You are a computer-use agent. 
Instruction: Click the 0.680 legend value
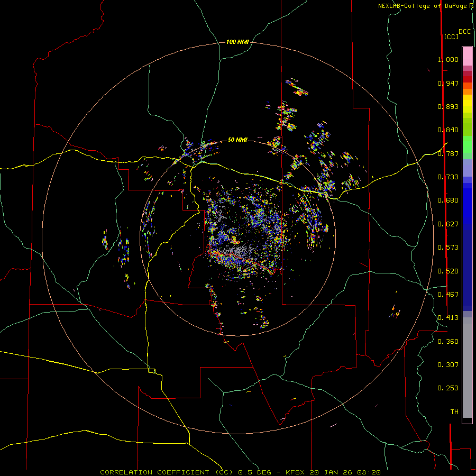point(448,200)
